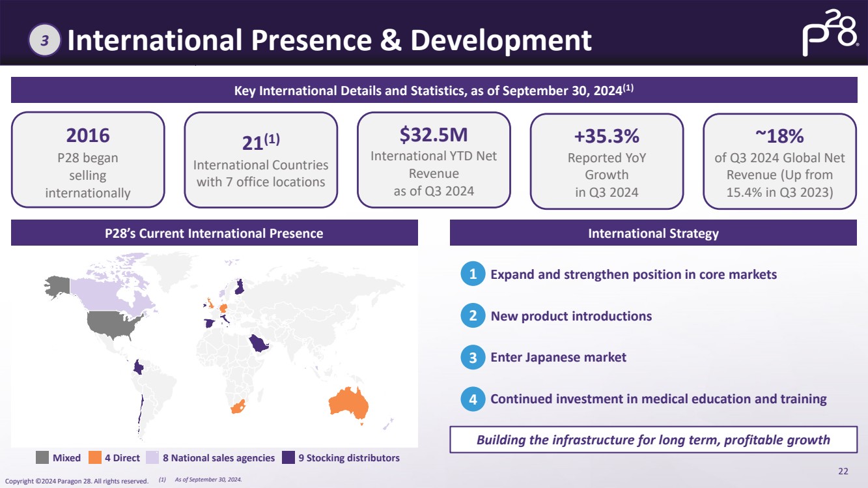This screenshot has width=868, height=488.
Task: Select the blue number 4 strategy badge
Action: 473,399
